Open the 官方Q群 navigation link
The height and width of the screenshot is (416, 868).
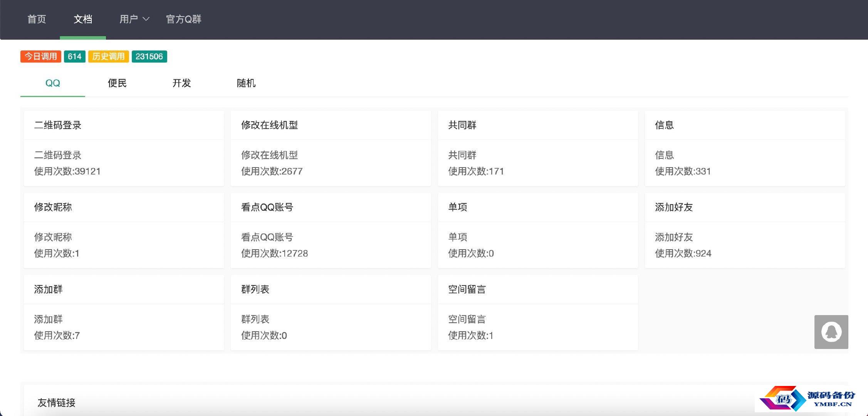pyautogui.click(x=184, y=19)
